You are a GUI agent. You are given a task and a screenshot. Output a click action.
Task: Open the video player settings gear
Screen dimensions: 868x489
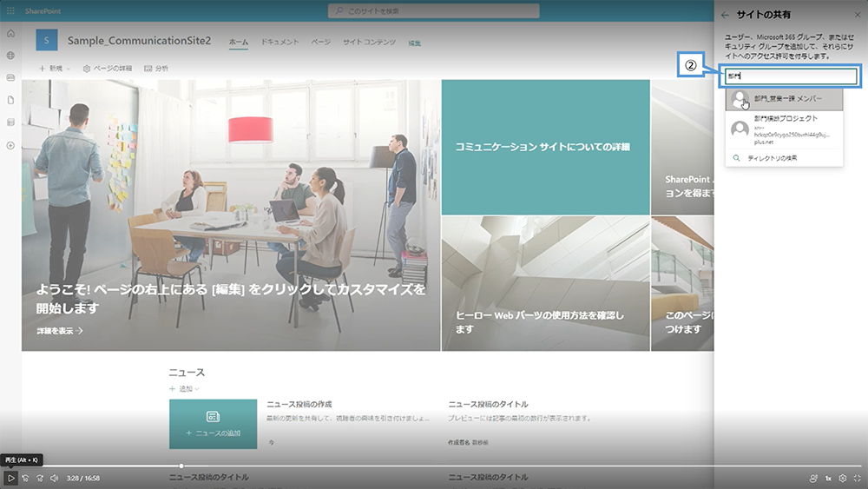pos(843,478)
